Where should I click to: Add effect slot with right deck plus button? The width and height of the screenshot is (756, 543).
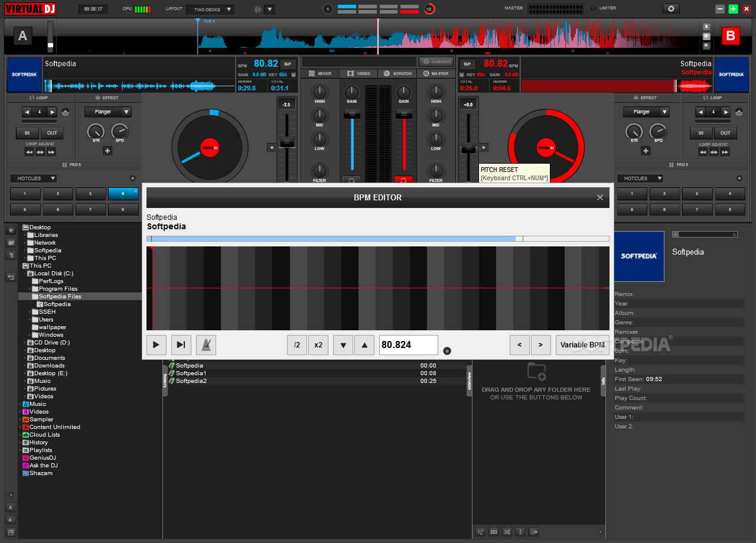646,151
